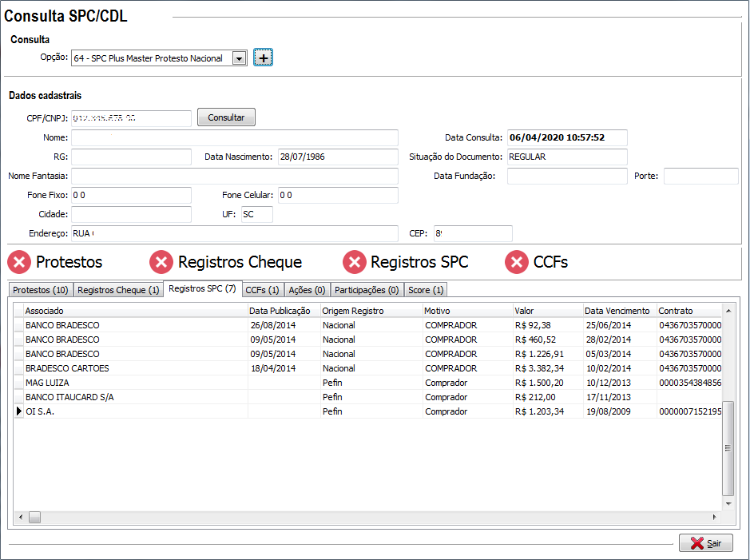This screenshot has height=560, width=750.
Task: Click the red X CCFs icon
Action: click(x=518, y=262)
